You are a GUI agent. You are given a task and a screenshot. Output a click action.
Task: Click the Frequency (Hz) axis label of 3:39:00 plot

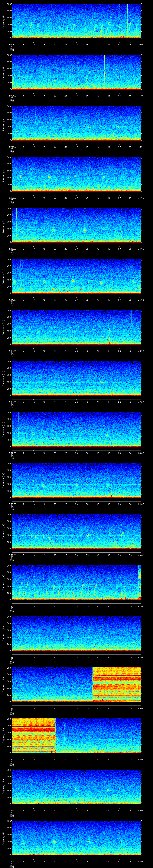[3, 531]
